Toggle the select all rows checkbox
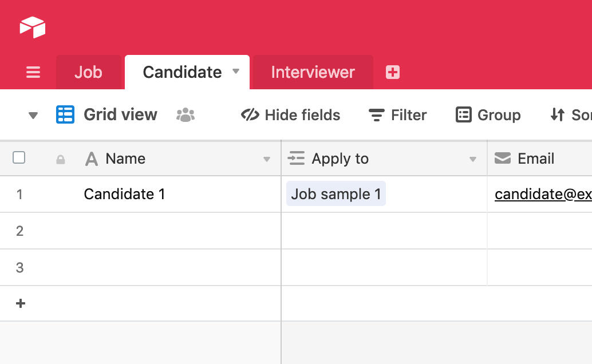Viewport: 592px width, 364px height. point(19,158)
